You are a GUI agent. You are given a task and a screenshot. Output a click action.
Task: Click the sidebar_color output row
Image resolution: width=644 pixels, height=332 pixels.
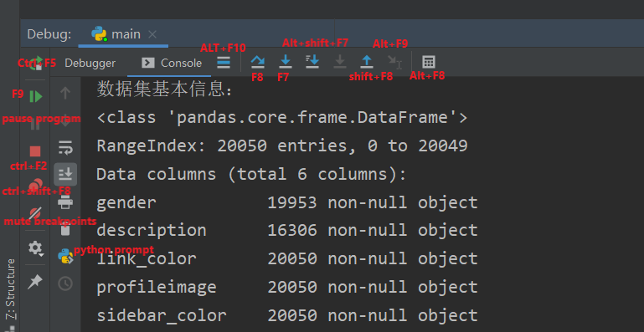point(287,315)
